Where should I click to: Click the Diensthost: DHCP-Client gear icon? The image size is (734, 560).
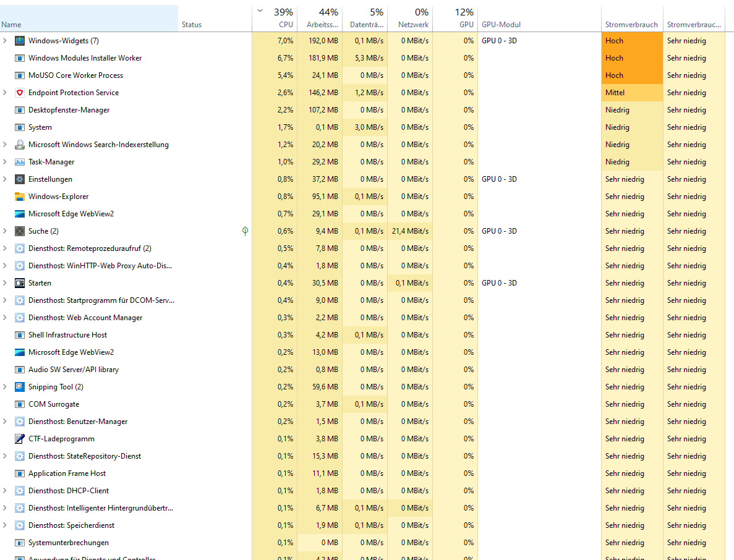20,491
